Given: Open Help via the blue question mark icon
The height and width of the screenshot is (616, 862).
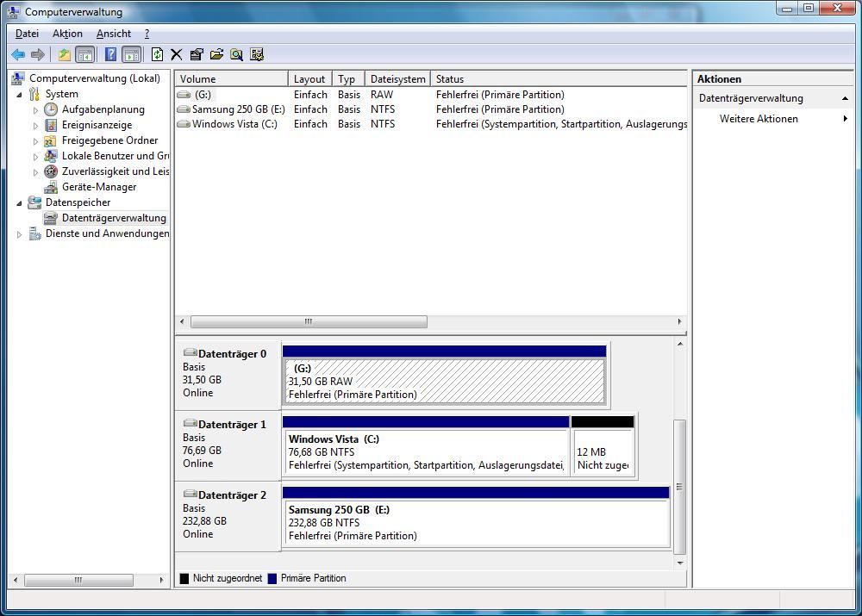Looking at the screenshot, I should 110,54.
